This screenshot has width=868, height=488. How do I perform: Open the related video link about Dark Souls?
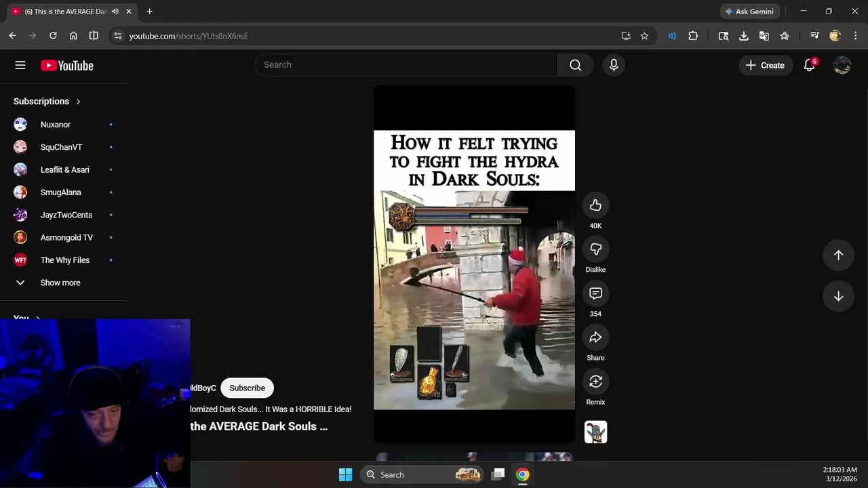click(271, 409)
